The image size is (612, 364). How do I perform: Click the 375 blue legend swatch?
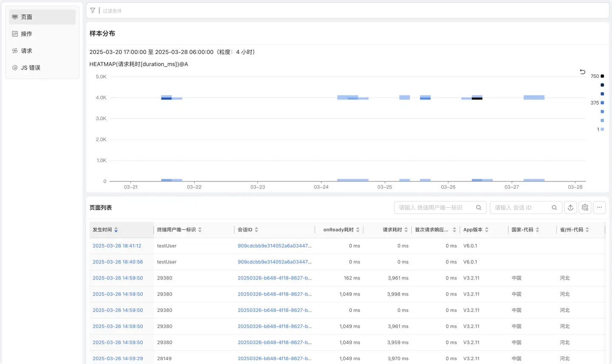[602, 103]
